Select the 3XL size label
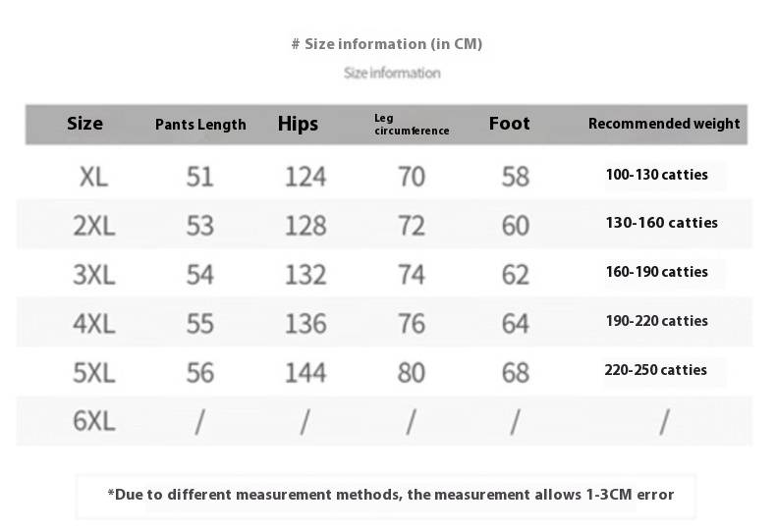 (94, 275)
